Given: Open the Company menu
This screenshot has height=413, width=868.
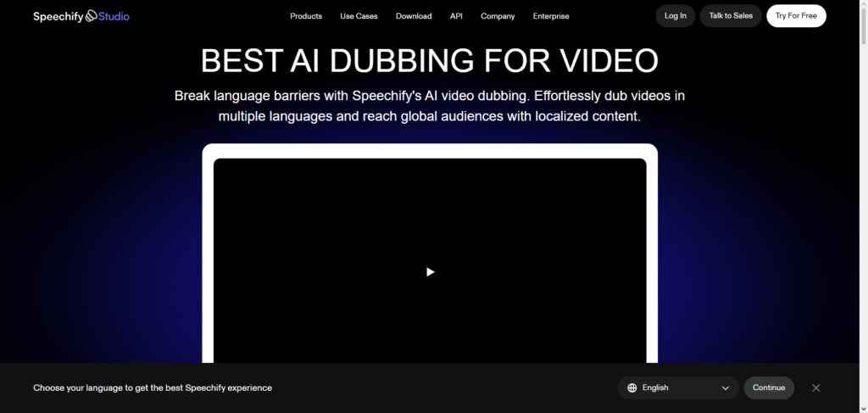Looking at the screenshot, I should coord(498,16).
